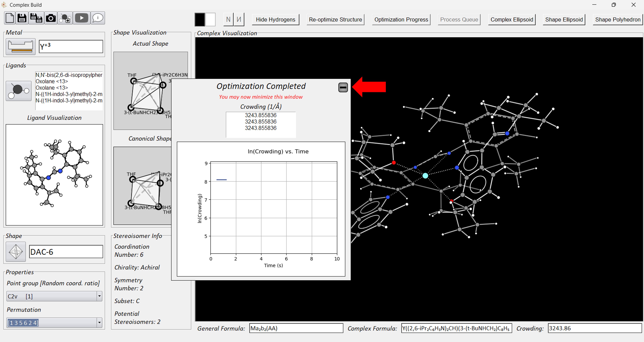
Task: Toggle Hide Hydrogens
Action: [x=275, y=19]
